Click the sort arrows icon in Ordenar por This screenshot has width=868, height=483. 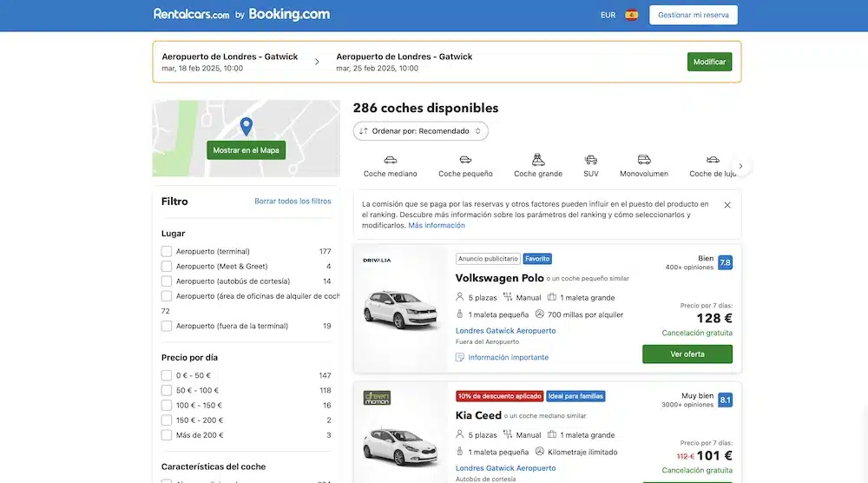363,131
